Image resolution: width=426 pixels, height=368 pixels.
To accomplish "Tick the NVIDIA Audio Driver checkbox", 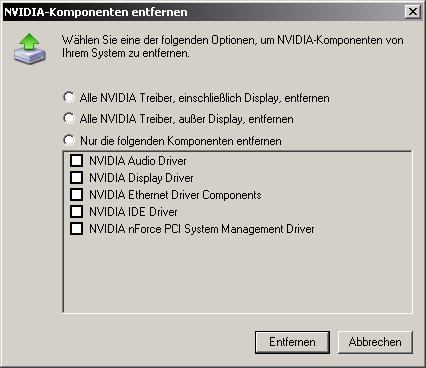I will [x=77, y=161].
